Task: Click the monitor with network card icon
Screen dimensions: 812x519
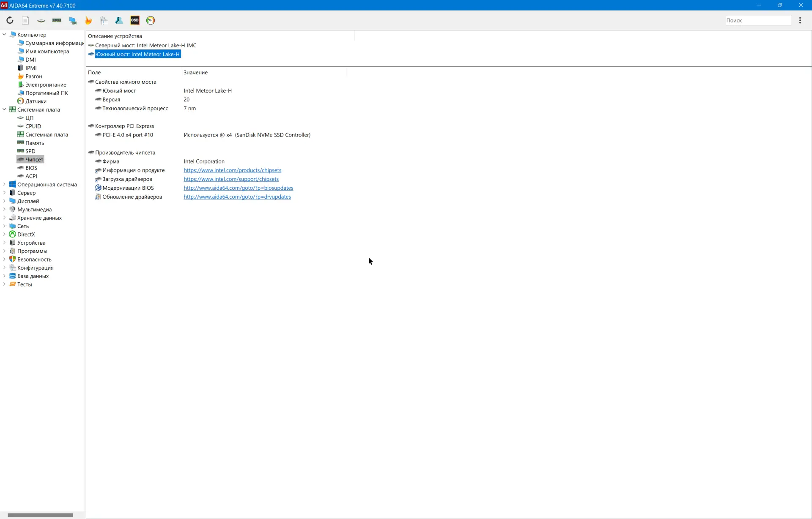Action: [73, 20]
